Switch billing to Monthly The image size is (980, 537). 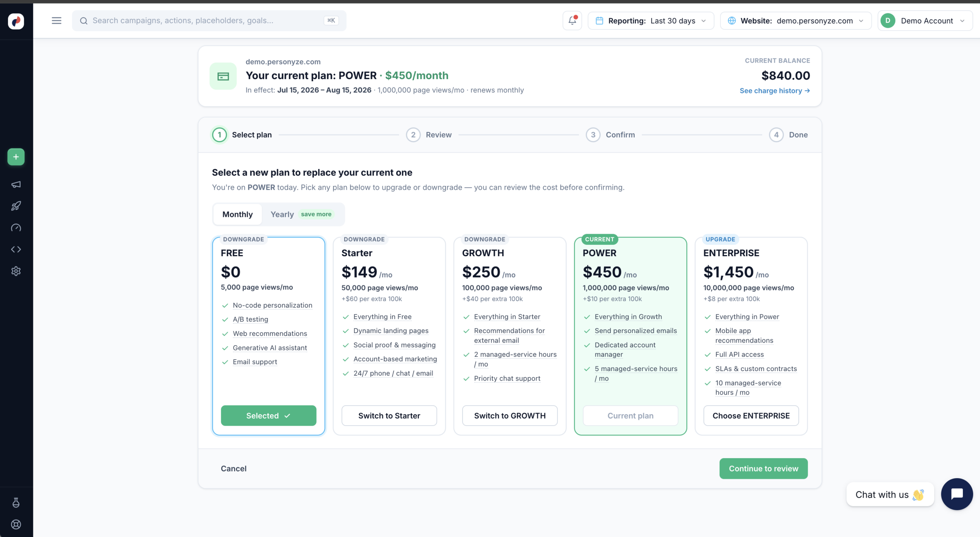(x=237, y=214)
